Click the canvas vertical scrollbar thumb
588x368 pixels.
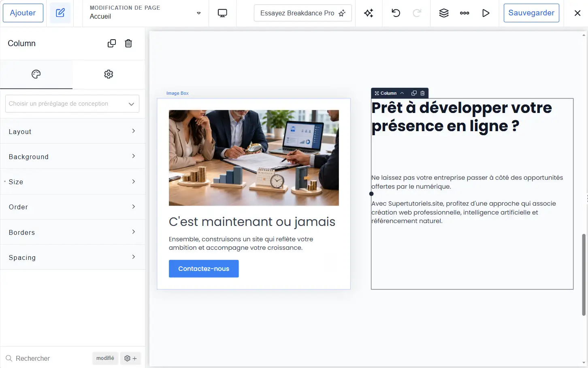pyautogui.click(x=584, y=274)
